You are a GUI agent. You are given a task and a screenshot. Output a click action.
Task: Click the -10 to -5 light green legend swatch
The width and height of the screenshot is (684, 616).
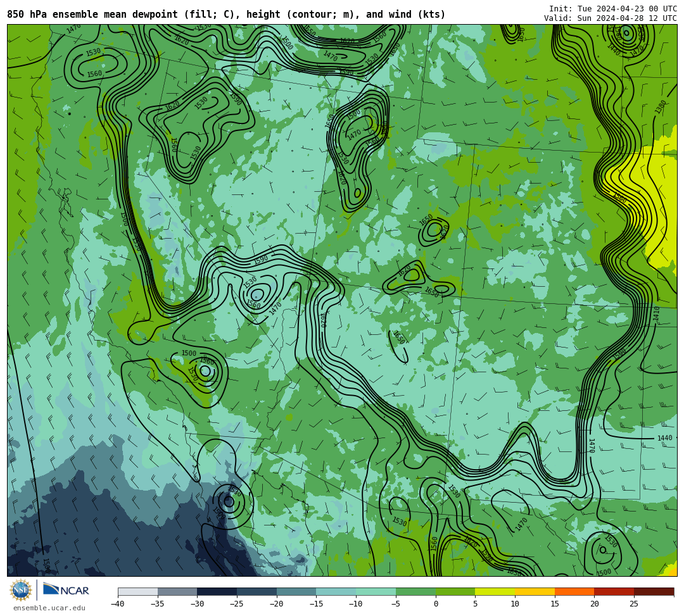(x=376, y=591)
